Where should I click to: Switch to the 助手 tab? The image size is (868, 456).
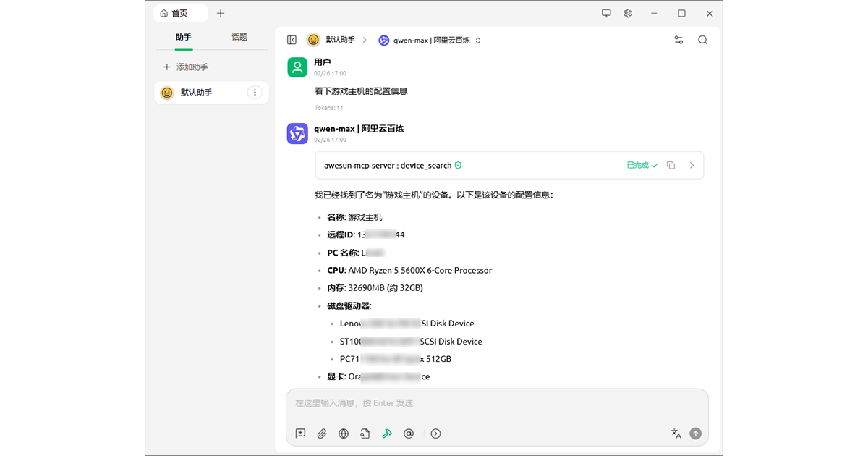[184, 37]
